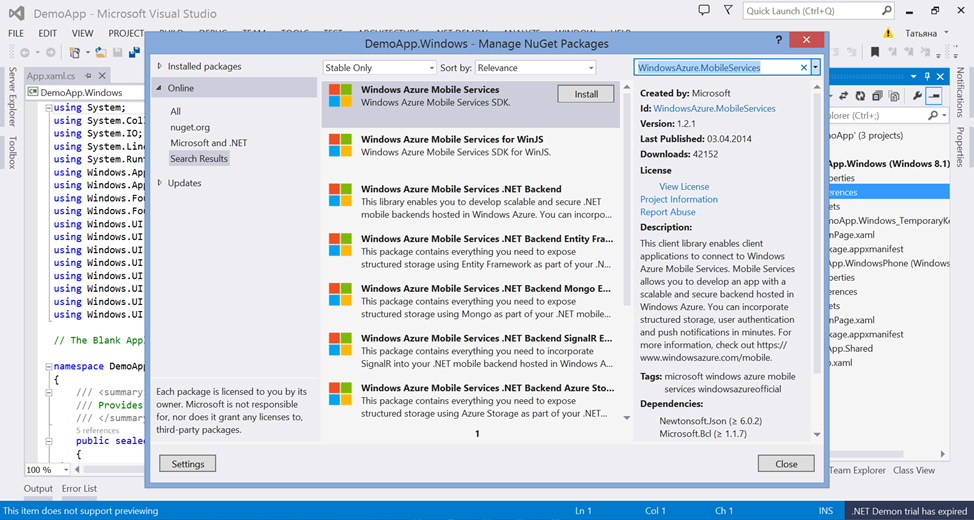Open the Stable Only dropdown
Screen dimensions: 974x520
pos(380,68)
